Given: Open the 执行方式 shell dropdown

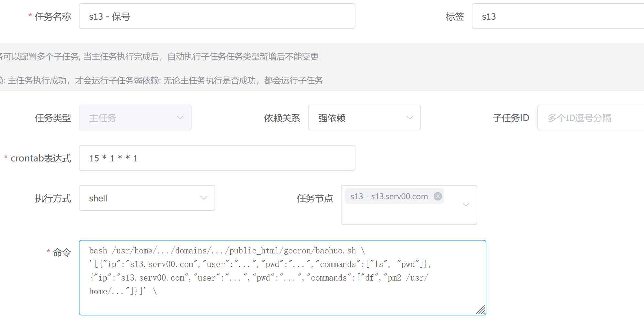Looking at the screenshot, I should tap(147, 198).
